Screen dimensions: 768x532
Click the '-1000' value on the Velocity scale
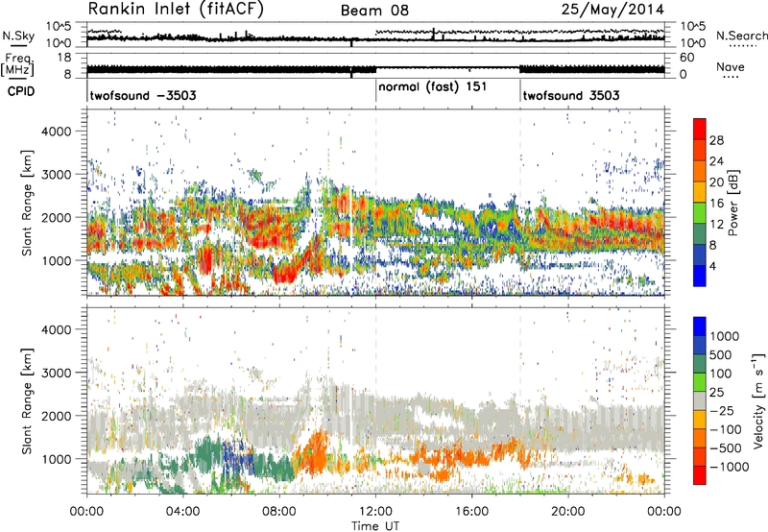(x=729, y=467)
